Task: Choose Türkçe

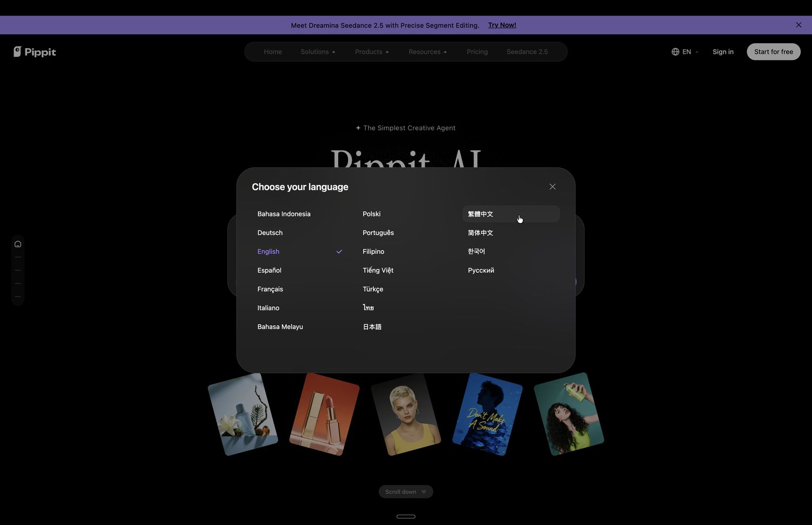Action: coord(405,289)
